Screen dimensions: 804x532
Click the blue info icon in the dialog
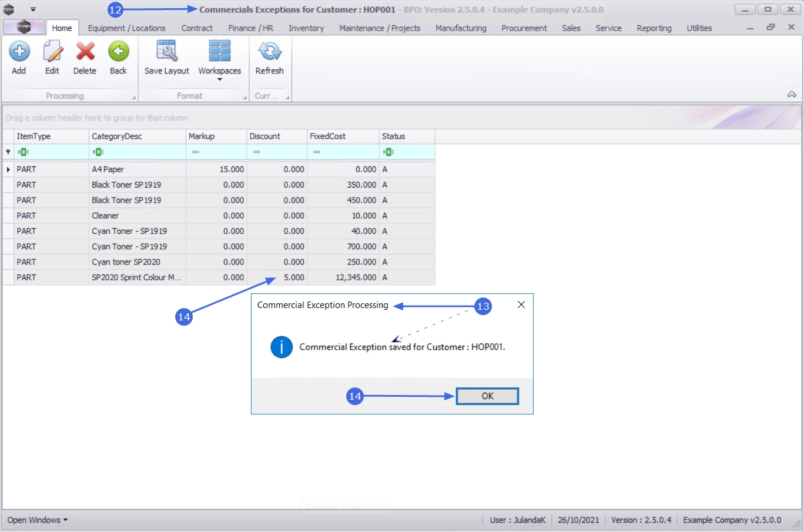coord(282,347)
